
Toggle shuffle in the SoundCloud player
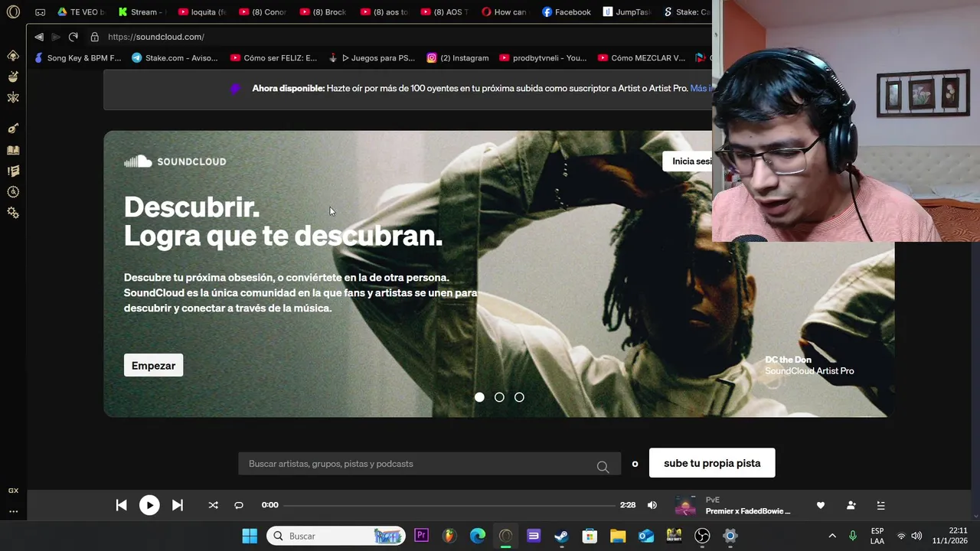coord(213,505)
